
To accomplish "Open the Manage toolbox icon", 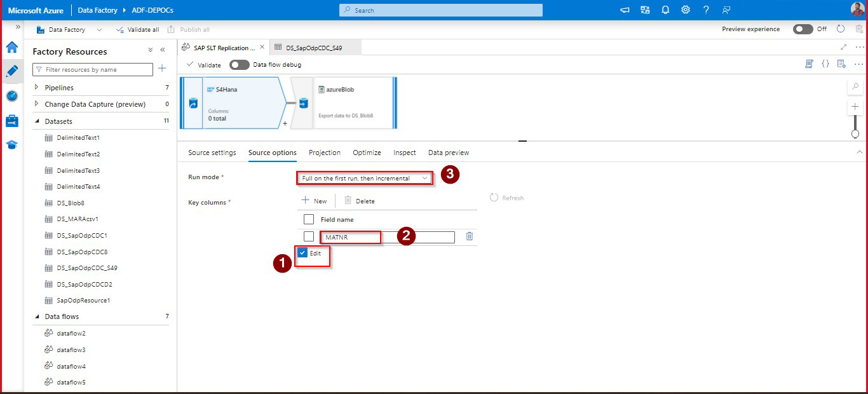I will 12,121.
